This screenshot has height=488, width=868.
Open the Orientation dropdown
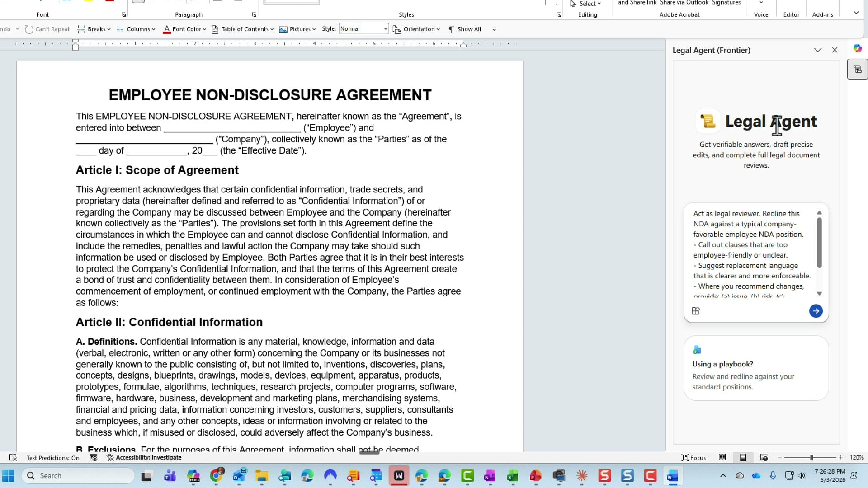coord(416,29)
